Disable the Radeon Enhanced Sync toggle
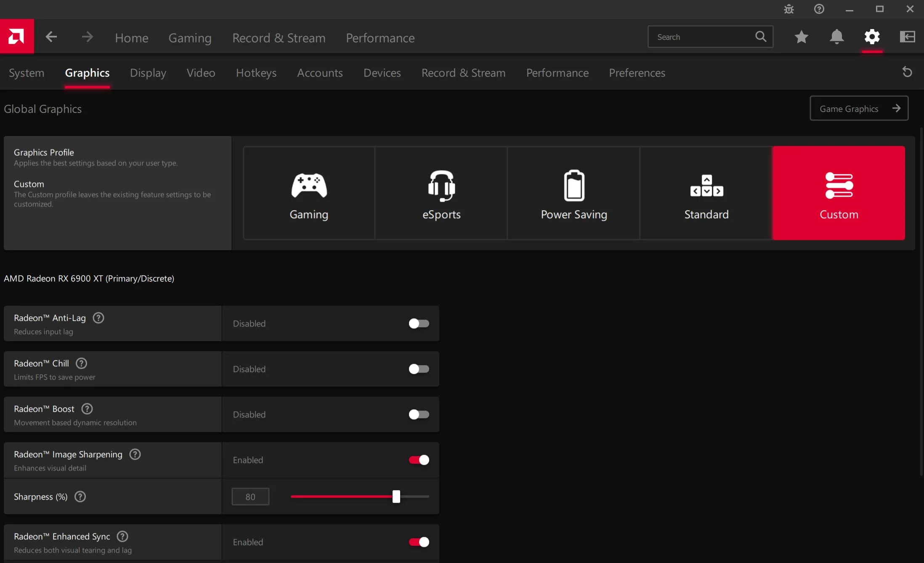The image size is (924, 563). [x=419, y=542]
